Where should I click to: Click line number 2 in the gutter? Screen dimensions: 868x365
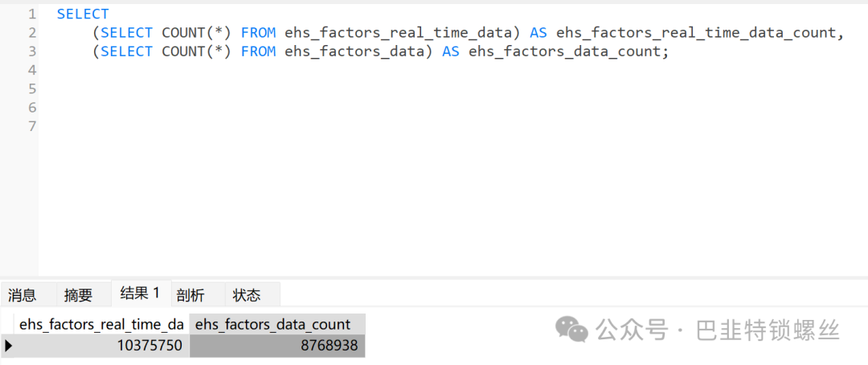[31, 33]
